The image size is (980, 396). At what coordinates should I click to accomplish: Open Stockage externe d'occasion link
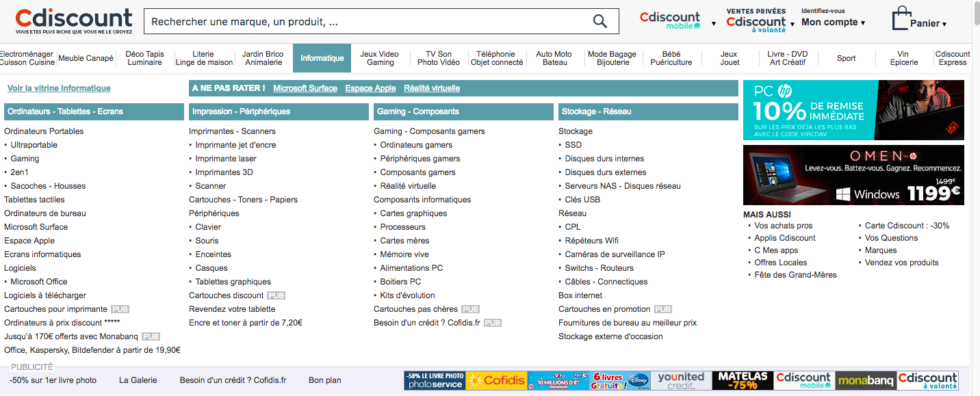pos(610,336)
